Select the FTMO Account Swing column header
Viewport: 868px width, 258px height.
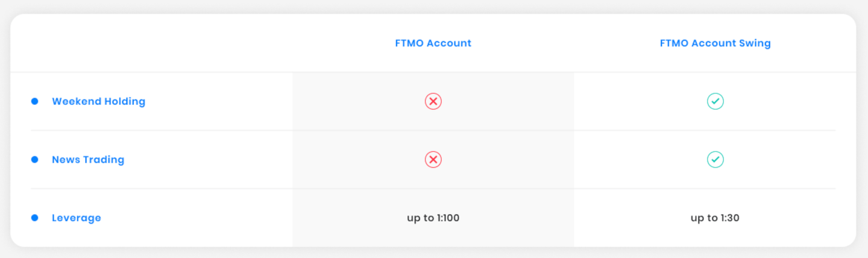715,43
